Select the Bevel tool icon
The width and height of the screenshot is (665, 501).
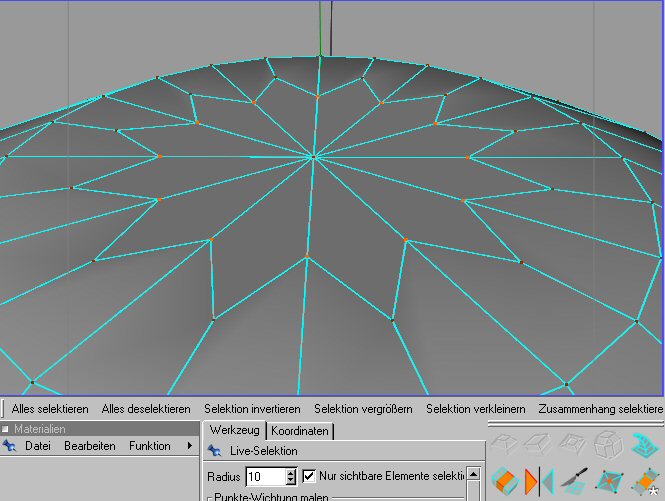[x=539, y=443]
